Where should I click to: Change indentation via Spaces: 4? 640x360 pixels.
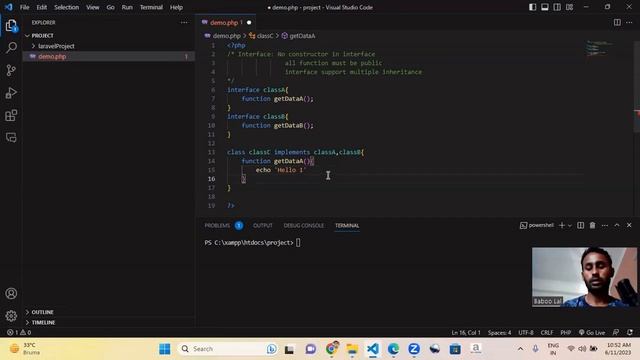[499, 332]
